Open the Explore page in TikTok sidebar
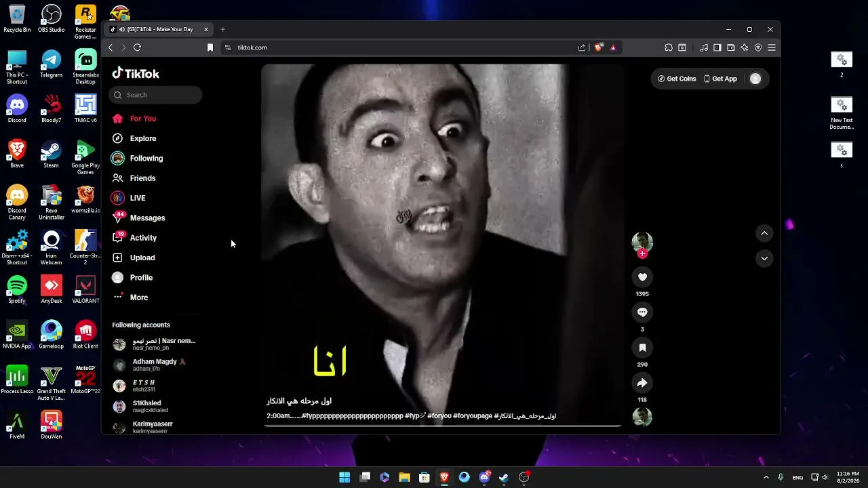The image size is (868, 488). click(x=134, y=138)
